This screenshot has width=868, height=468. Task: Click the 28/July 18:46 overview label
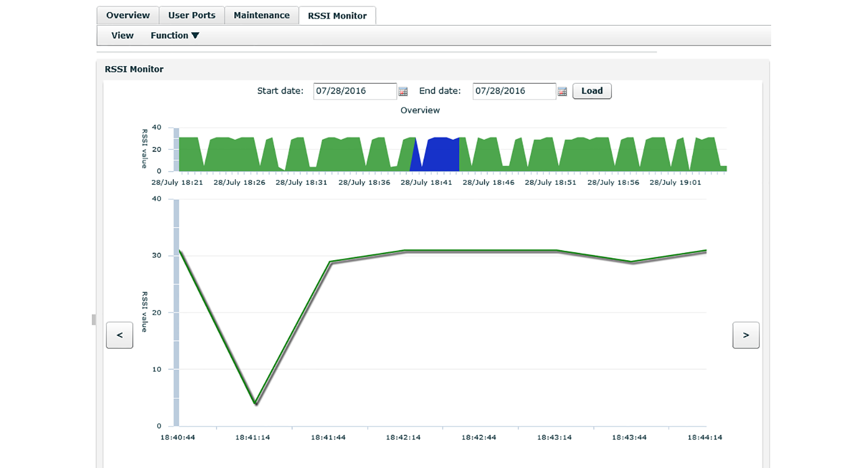coord(489,183)
